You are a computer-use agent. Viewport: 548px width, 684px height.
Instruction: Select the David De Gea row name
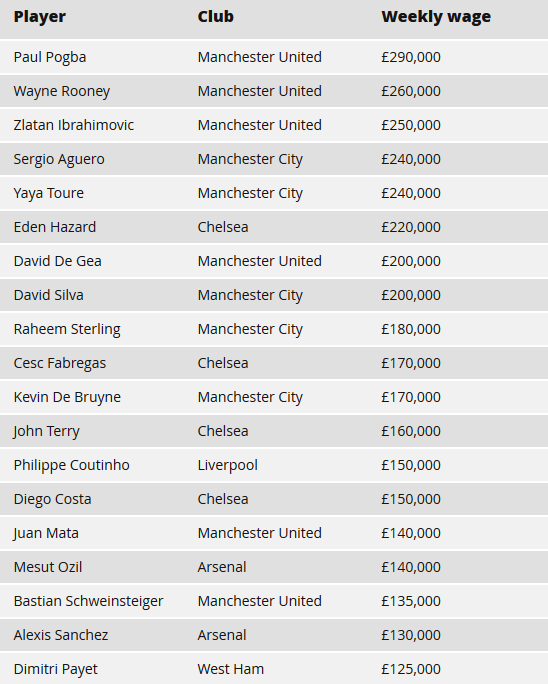pyautogui.click(x=58, y=261)
